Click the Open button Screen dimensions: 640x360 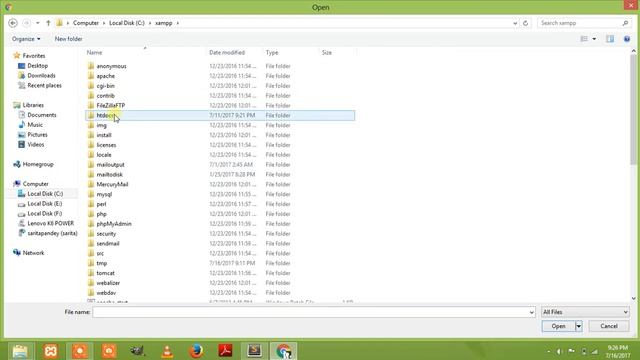coord(558,326)
